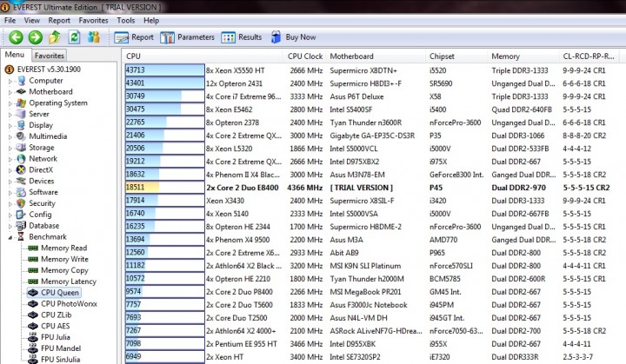Open the View menu
The width and height of the screenshot is (626, 364).
click(31, 20)
